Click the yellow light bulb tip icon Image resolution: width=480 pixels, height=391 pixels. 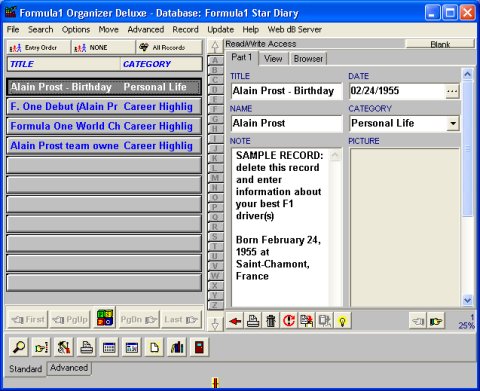[342, 321]
